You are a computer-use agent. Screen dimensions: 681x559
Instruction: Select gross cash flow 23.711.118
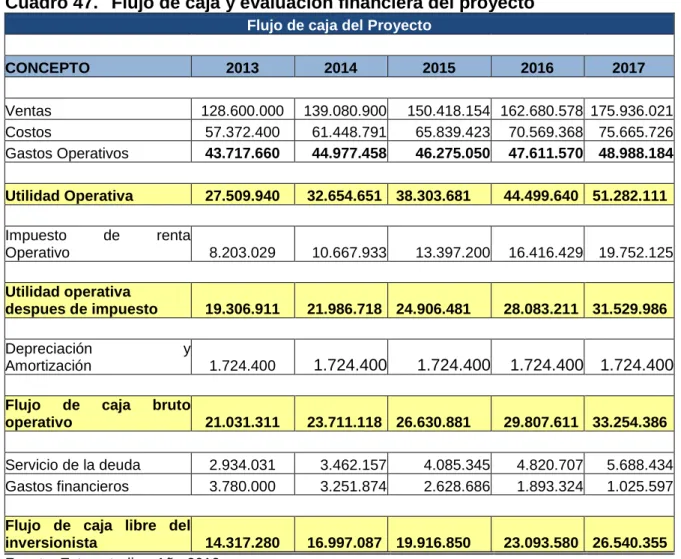pos(344,422)
